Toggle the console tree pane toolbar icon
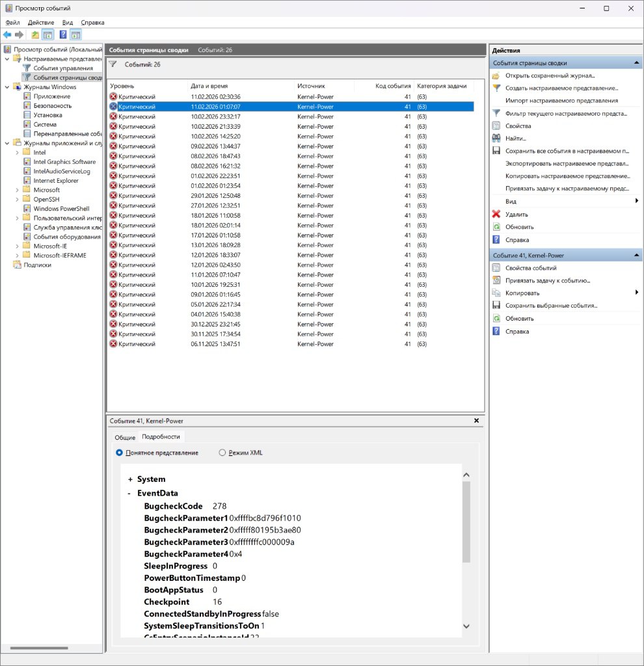The image size is (644, 666). click(47, 34)
